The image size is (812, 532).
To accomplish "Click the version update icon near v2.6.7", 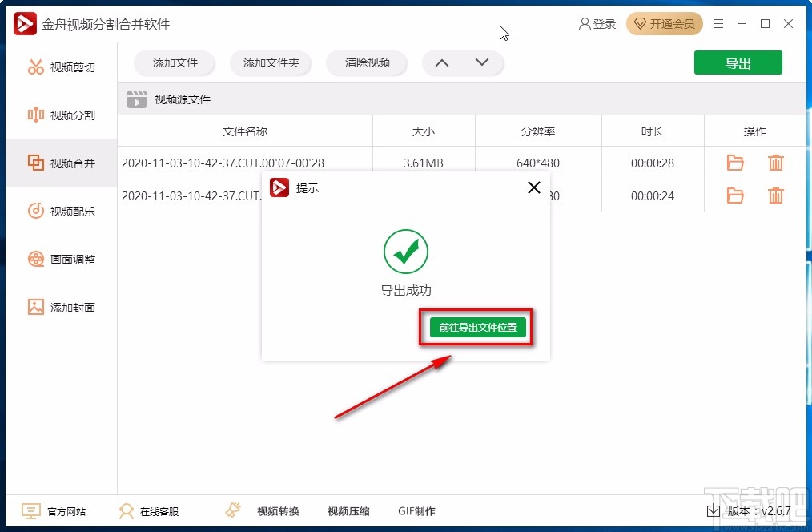I will tap(712, 510).
